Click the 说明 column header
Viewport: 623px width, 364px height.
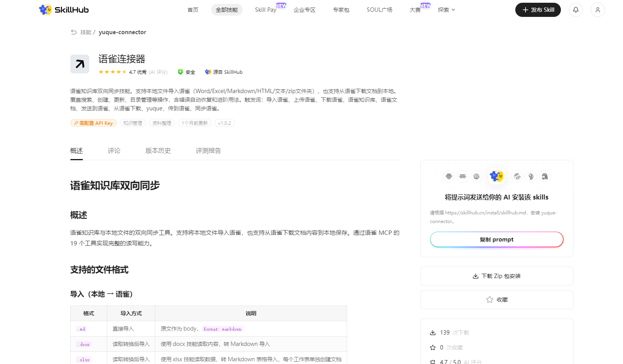click(251, 313)
